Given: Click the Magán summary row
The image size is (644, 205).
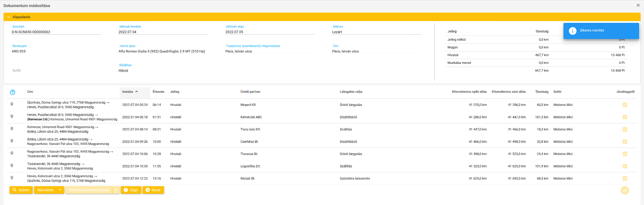Looking at the screenshot, I should click(536, 47).
